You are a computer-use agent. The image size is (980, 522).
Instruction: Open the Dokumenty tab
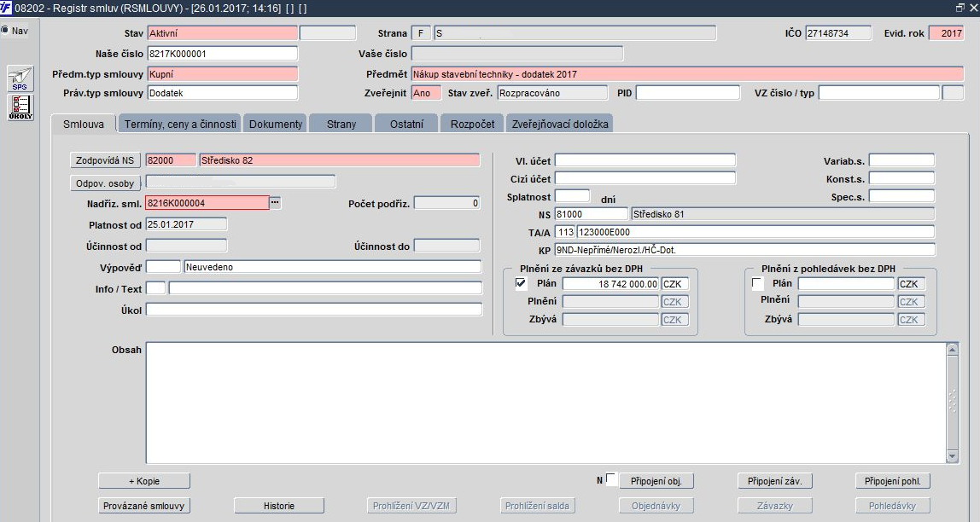coord(275,124)
